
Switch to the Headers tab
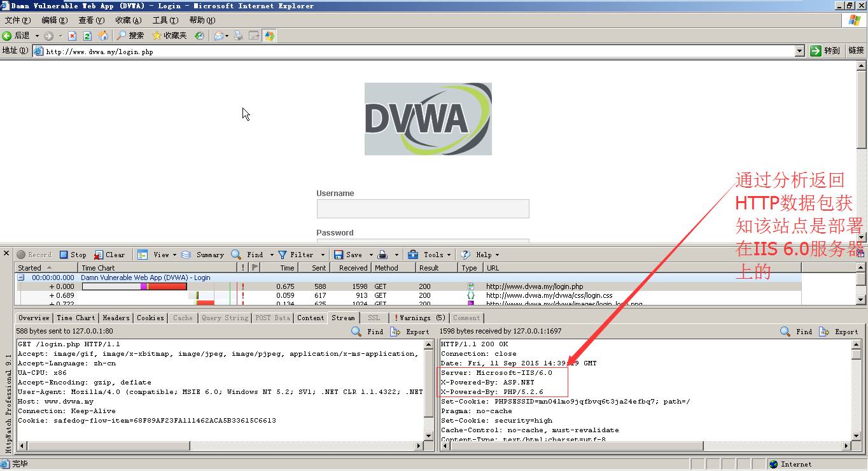pos(116,318)
